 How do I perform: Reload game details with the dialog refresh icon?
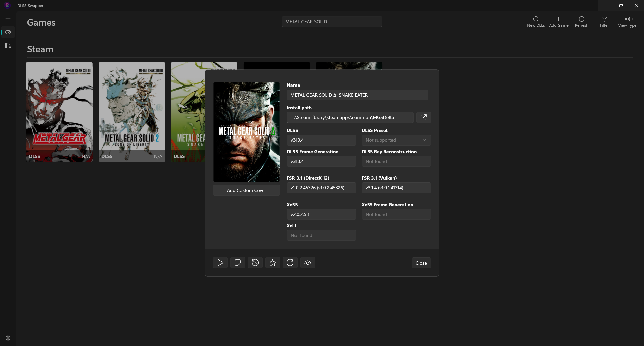[290, 263]
